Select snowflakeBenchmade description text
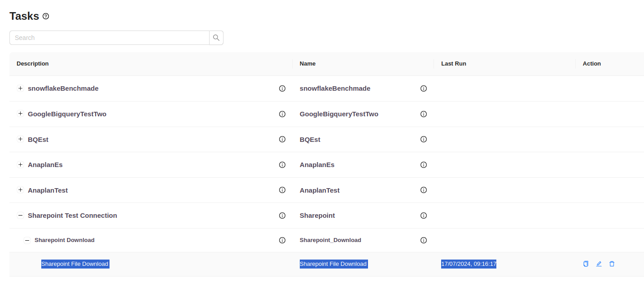This screenshot has height=282, width=644. coord(63,88)
